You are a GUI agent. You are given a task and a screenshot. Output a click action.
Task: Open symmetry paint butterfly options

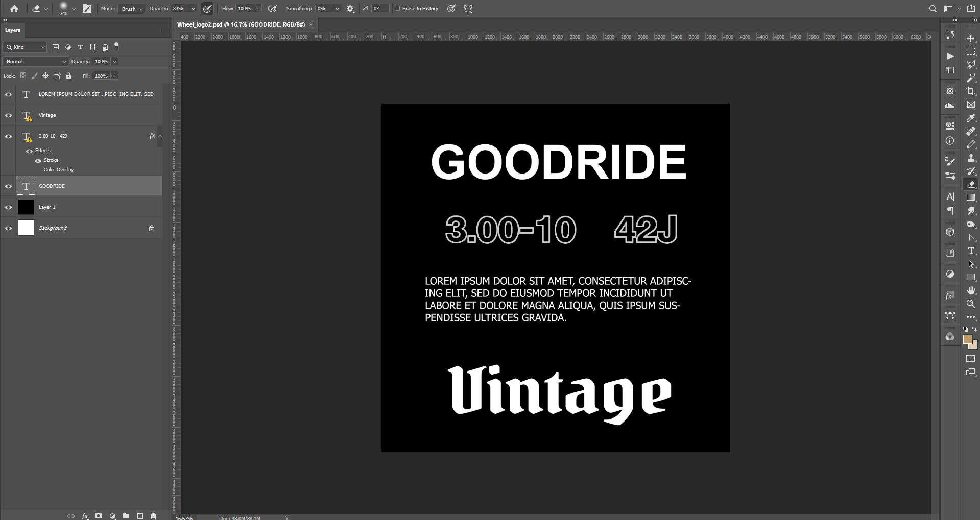[x=468, y=9]
